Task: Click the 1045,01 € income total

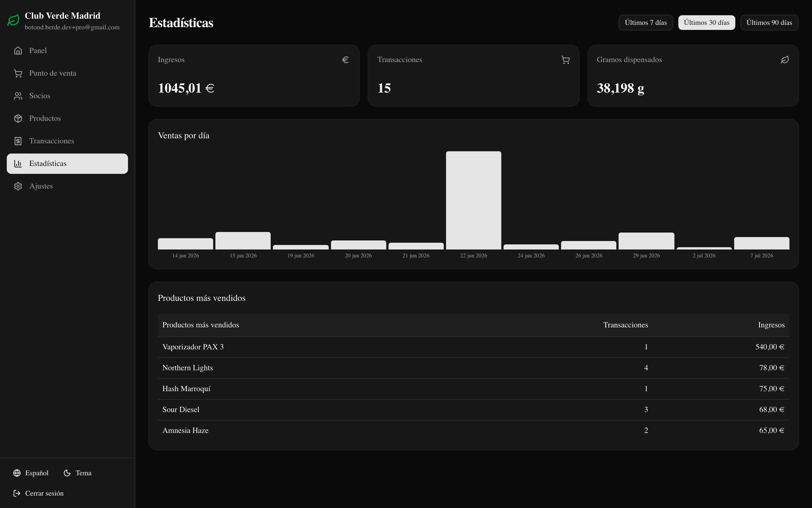Action: (186, 88)
